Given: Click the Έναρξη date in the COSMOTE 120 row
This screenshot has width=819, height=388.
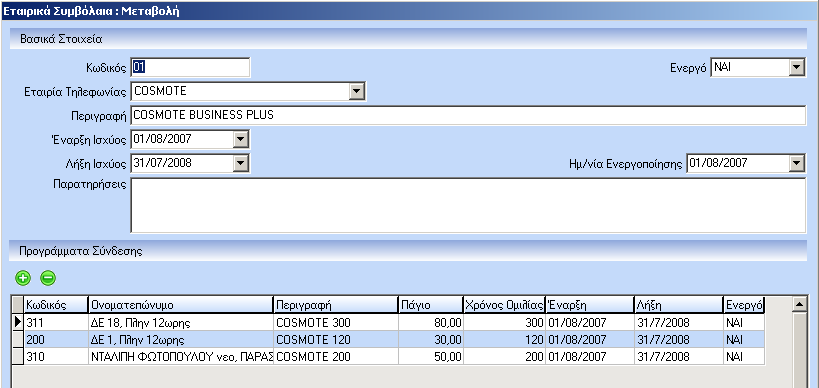Looking at the screenshot, I should coord(590,339).
